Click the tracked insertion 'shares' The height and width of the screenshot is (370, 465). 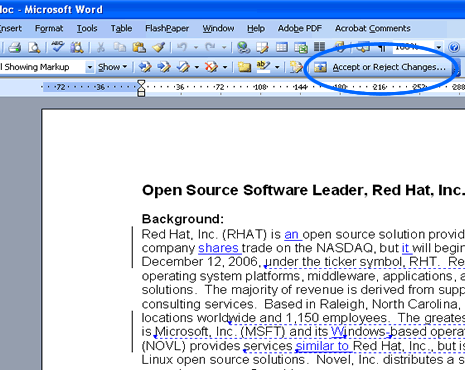click(218, 248)
